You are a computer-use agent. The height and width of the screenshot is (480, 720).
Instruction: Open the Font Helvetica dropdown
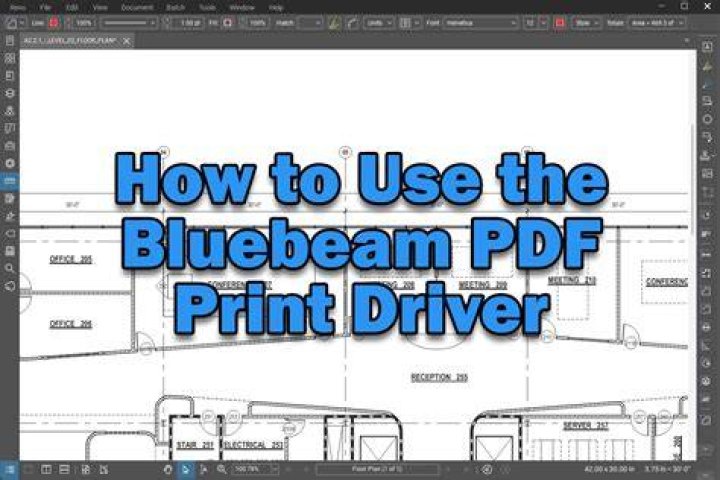[480, 23]
